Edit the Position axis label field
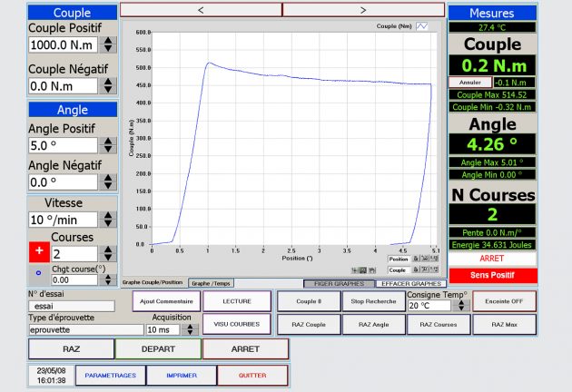Image resolution: width=572 pixels, height=392 pixels. (x=399, y=259)
